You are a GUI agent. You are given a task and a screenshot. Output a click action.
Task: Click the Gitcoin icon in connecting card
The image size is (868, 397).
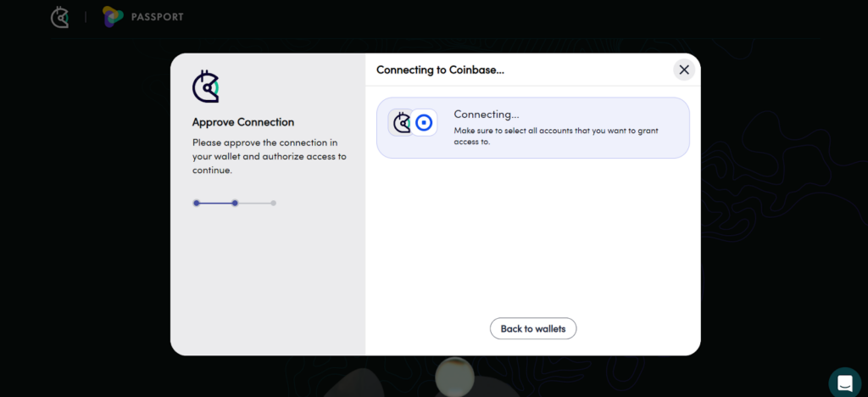tap(400, 123)
